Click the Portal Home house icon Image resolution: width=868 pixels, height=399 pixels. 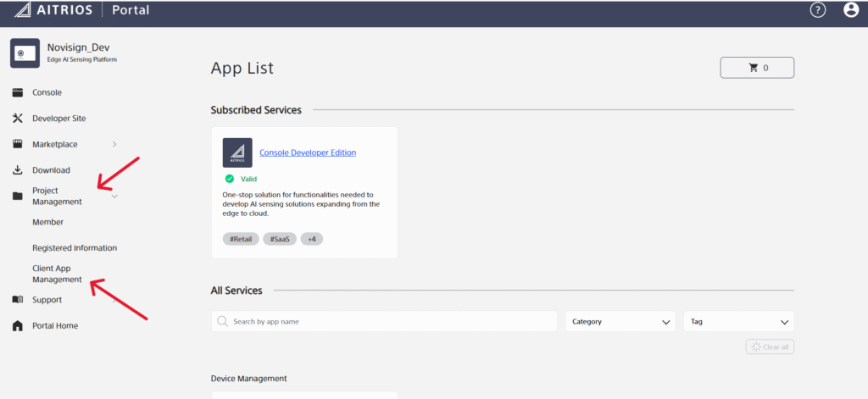pos(18,326)
